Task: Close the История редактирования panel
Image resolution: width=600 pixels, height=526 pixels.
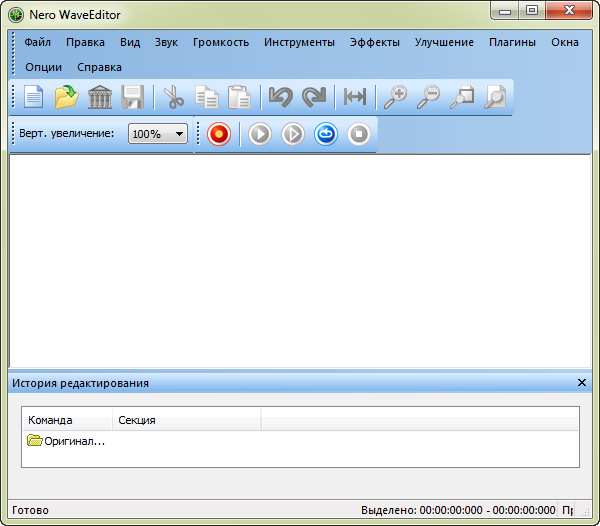Action: tap(582, 383)
